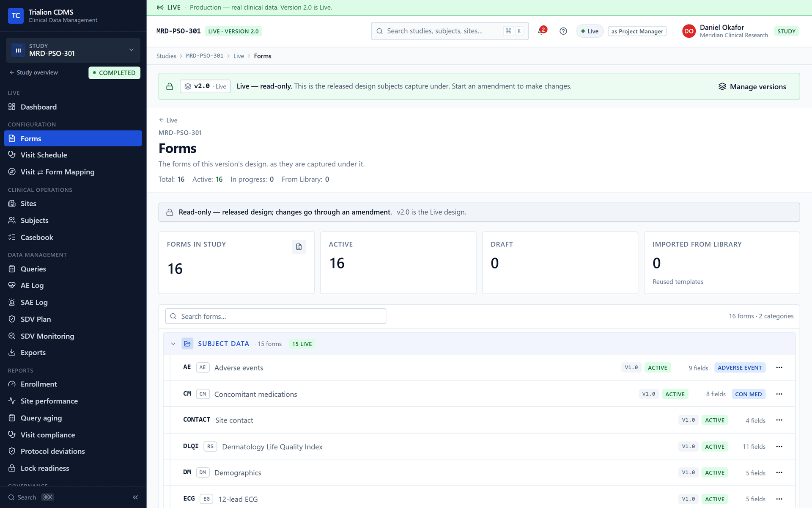Open more options for Demographics row

coord(779,472)
